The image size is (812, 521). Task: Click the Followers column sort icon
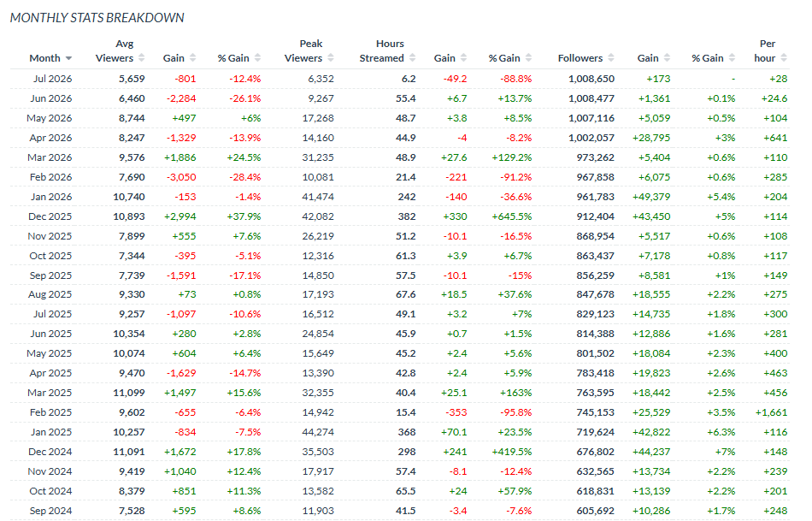(611, 58)
